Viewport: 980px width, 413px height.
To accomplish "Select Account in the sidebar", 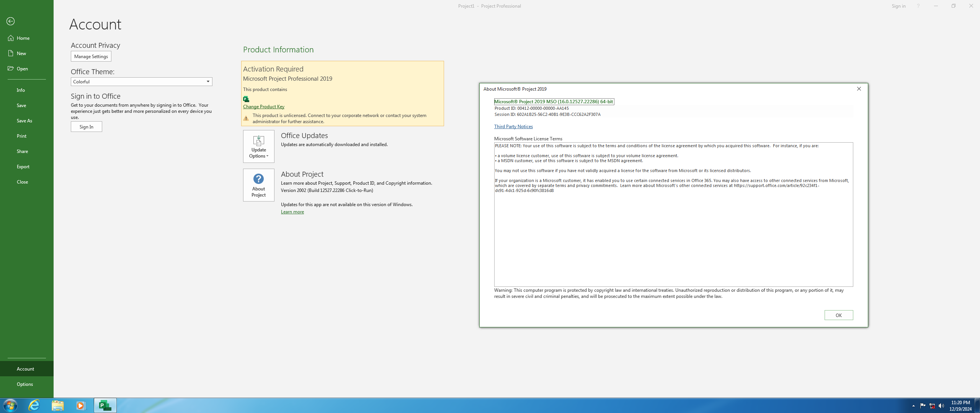I will (27, 369).
